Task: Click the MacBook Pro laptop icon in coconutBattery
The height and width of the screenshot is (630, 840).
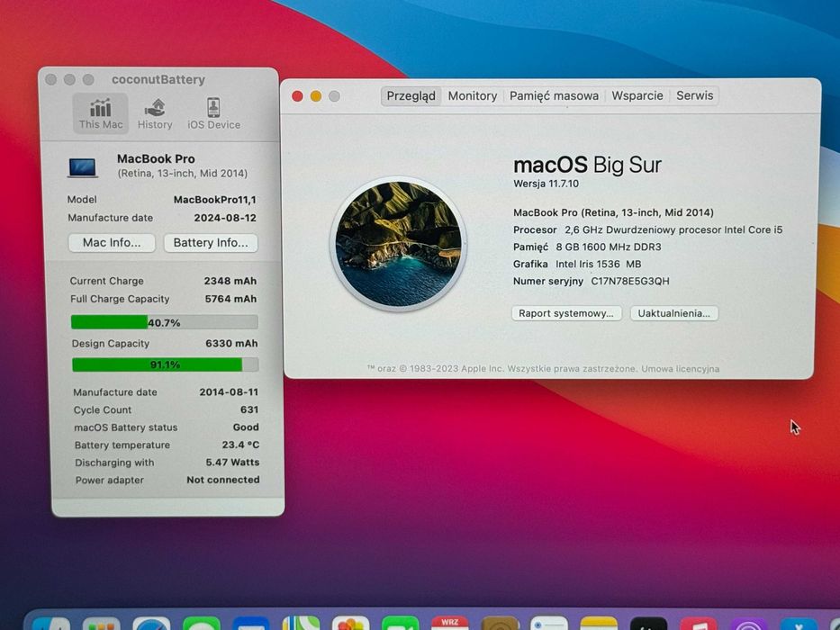Action: 83,167
